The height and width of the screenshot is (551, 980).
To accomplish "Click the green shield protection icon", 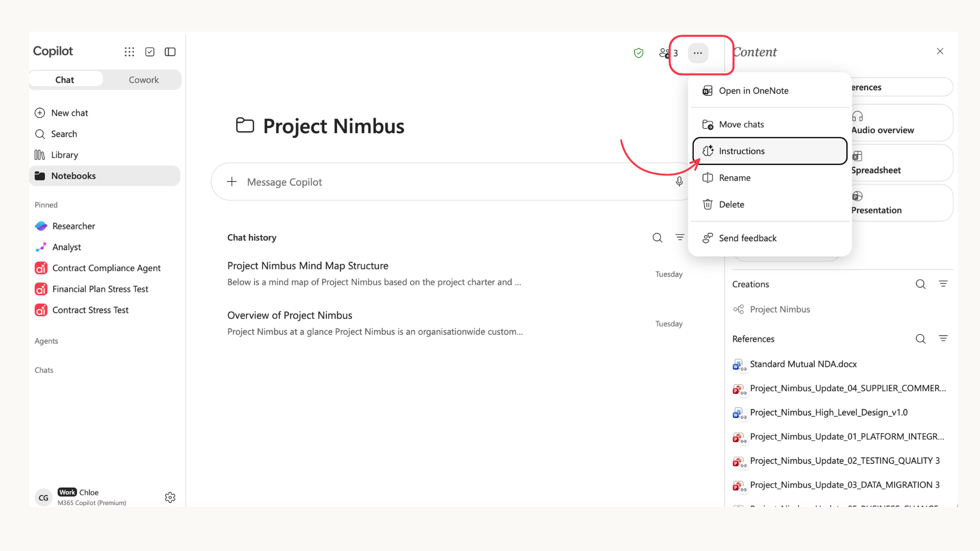I will pyautogui.click(x=639, y=53).
